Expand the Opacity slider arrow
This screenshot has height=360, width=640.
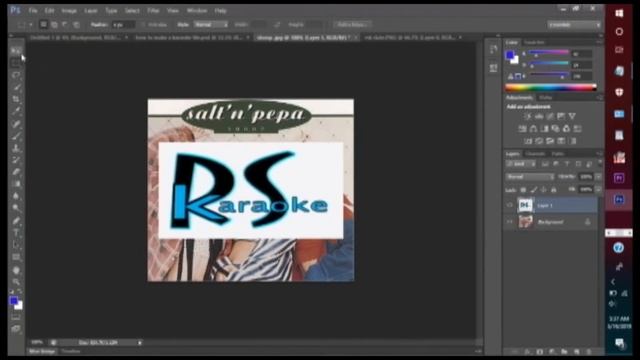click(x=598, y=177)
